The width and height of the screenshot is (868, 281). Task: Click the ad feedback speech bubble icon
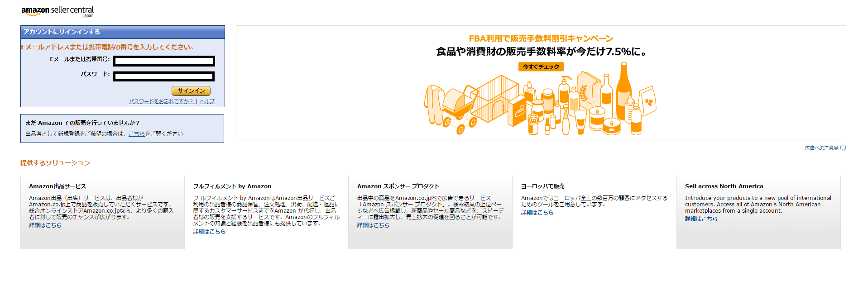pyautogui.click(x=843, y=148)
